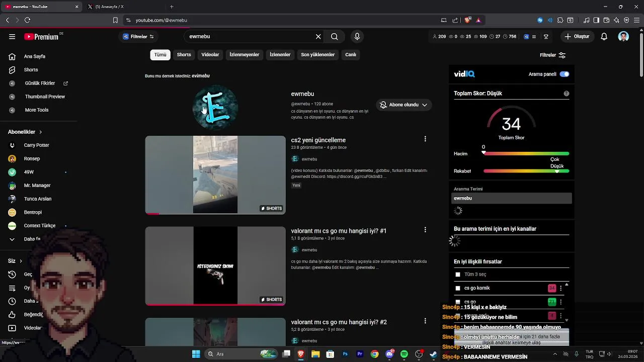The image size is (644, 362).
Task: Select the İzlenenler filter chip
Action: coord(280,55)
